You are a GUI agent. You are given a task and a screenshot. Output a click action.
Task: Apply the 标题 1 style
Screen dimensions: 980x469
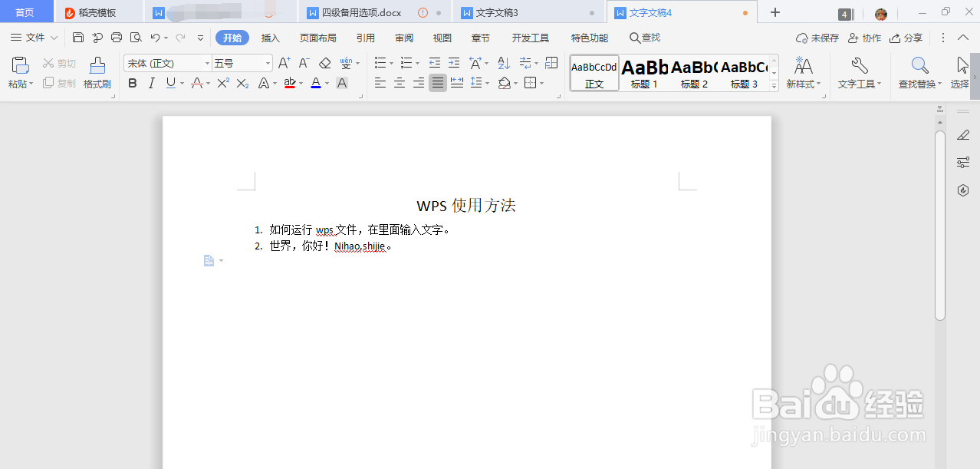[x=645, y=74]
